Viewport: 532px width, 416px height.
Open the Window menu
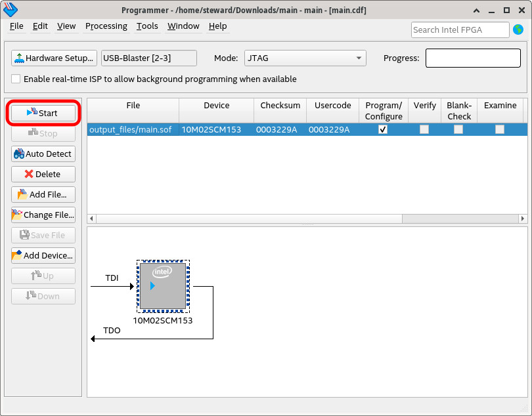[x=183, y=26]
